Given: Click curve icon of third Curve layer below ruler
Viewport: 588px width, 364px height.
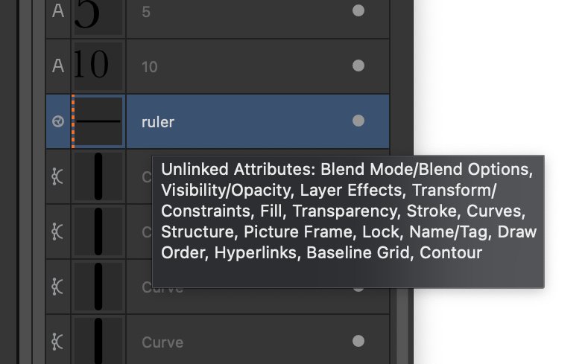Looking at the screenshot, I should click(x=57, y=287).
